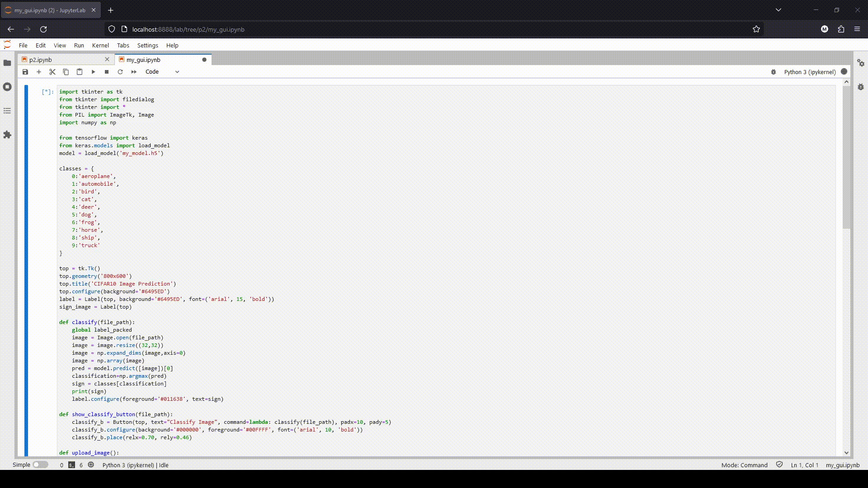The height and width of the screenshot is (488, 868).
Task: Copy the selected cell
Action: point(66,72)
